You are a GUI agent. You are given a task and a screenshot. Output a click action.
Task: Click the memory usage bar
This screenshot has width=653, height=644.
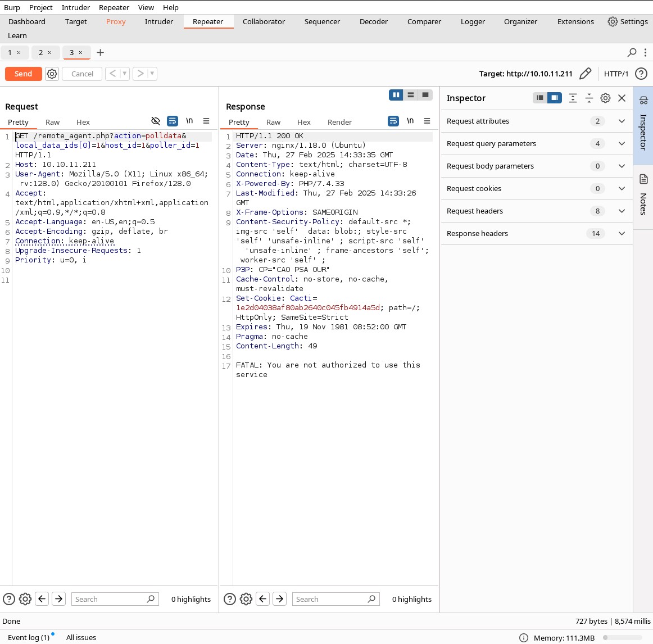coord(622,638)
